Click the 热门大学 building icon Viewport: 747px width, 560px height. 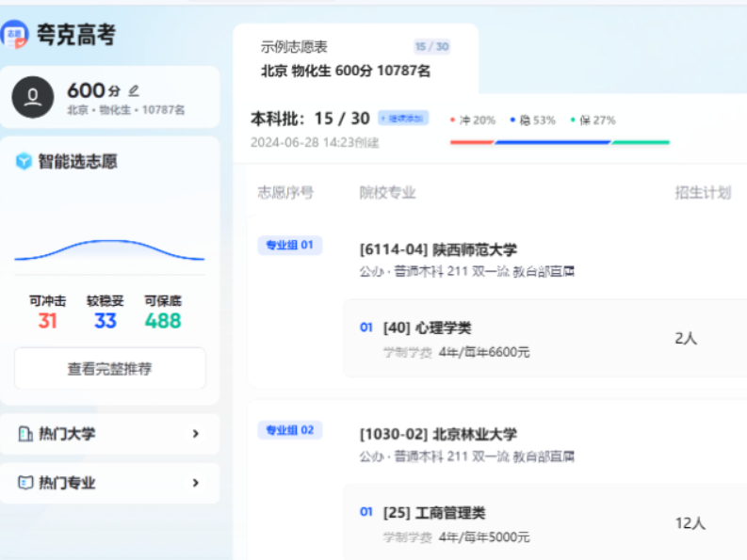coord(25,434)
